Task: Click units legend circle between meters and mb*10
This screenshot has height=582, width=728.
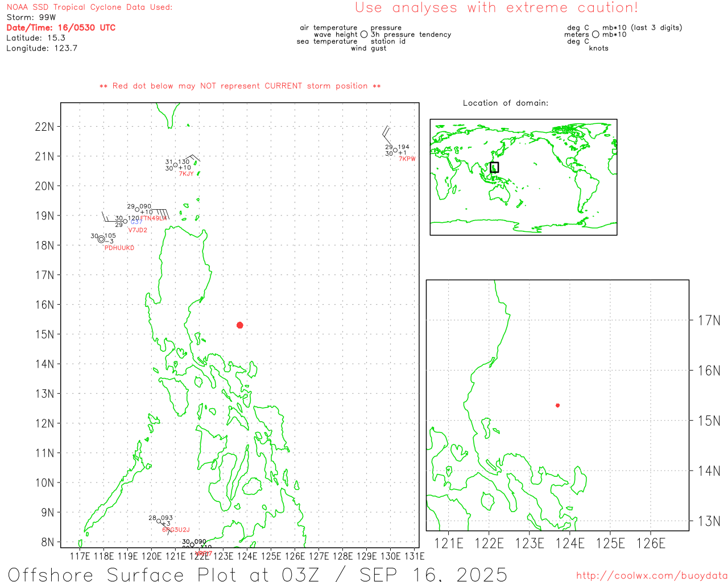Action: (595, 35)
